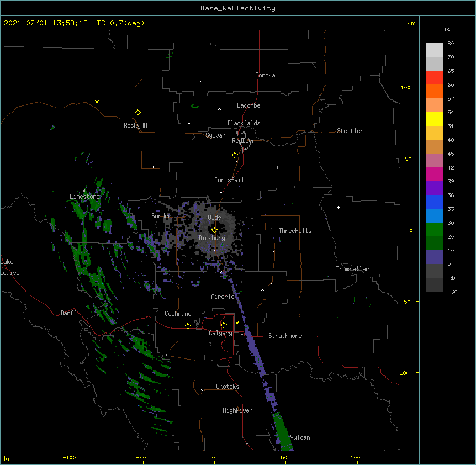The height and width of the screenshot is (465, 476).
Task: Click the 80 value at legend top
Action: point(451,44)
